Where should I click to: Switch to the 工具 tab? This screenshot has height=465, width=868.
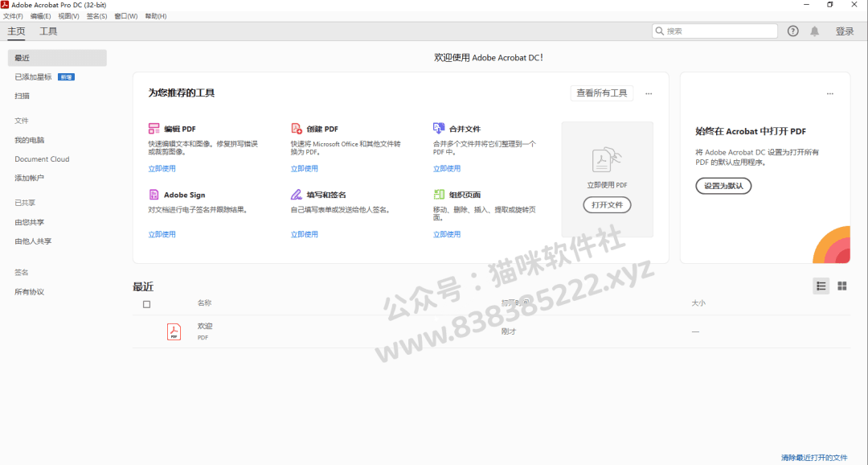tap(48, 31)
